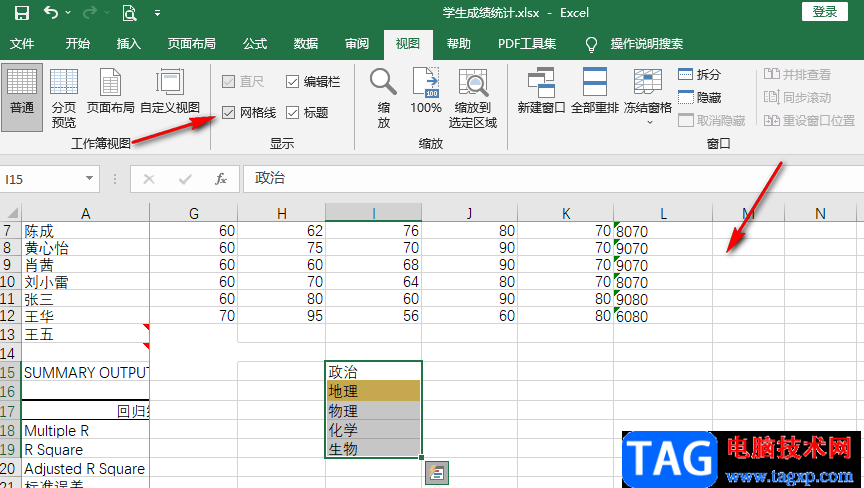Image resolution: width=864 pixels, height=488 pixels.
Task: Select row 12 header
Action: (x=8, y=316)
